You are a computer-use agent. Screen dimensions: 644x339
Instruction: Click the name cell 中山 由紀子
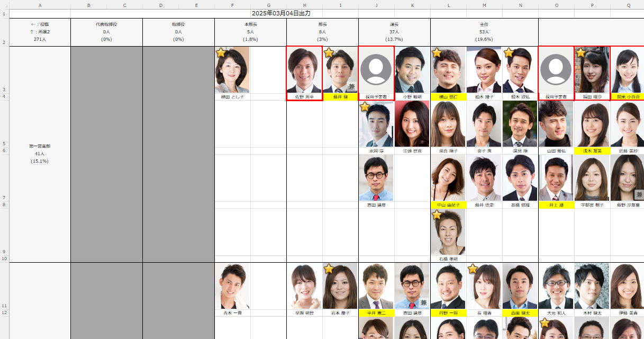pos(448,205)
